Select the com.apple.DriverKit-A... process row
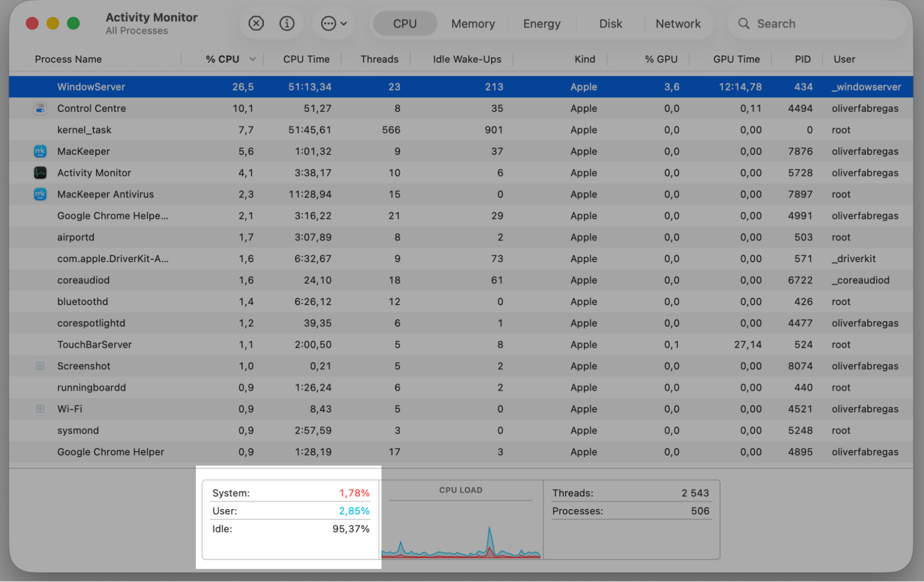This screenshot has height=582, width=924. click(x=461, y=259)
